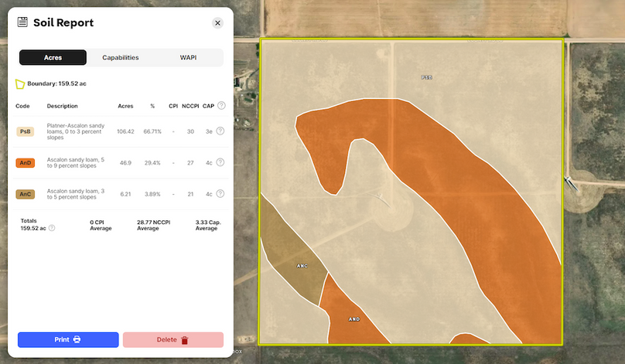Click the Acres column header
625x364 pixels.
125,106
